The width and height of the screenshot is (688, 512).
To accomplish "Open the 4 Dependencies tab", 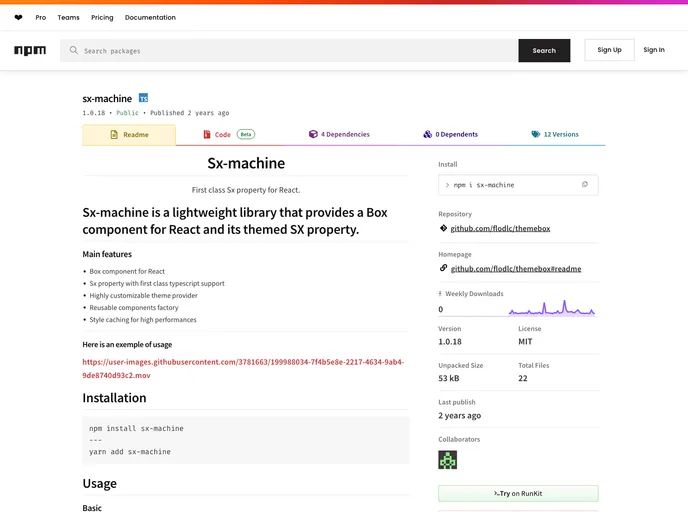I will tap(339, 134).
